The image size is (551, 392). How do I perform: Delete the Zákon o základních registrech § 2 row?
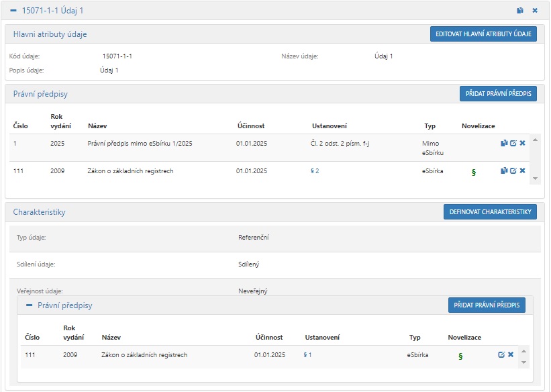[523, 171]
